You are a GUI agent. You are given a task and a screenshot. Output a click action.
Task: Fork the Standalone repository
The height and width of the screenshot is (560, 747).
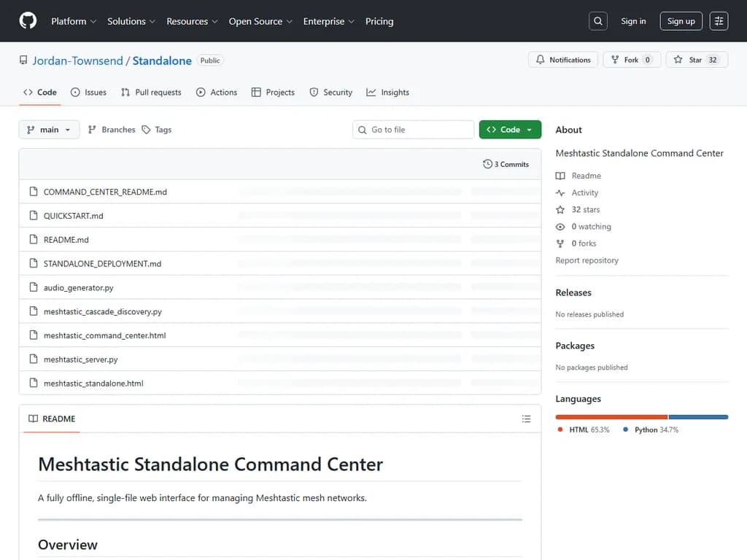tap(630, 60)
